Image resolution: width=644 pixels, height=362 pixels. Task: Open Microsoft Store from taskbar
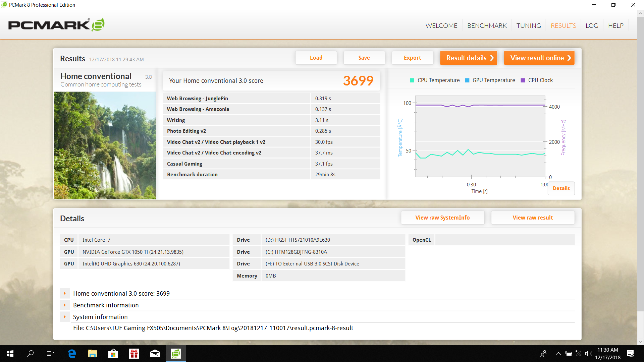click(x=113, y=354)
